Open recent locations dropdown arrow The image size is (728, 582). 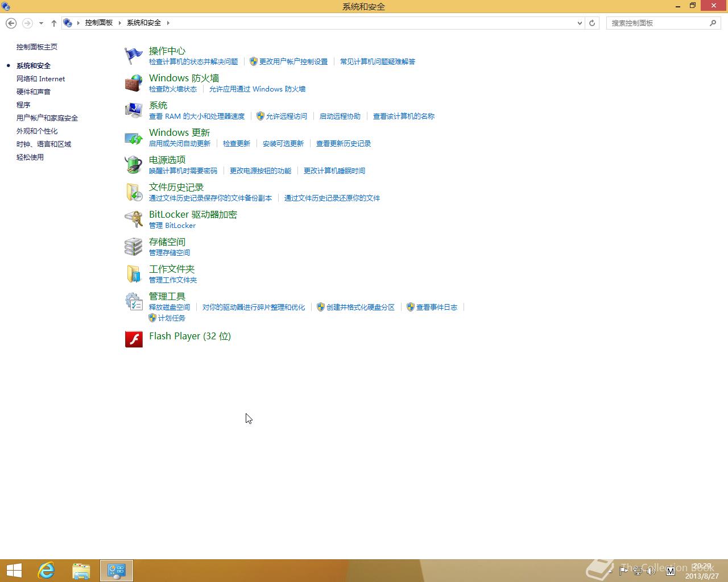point(41,23)
